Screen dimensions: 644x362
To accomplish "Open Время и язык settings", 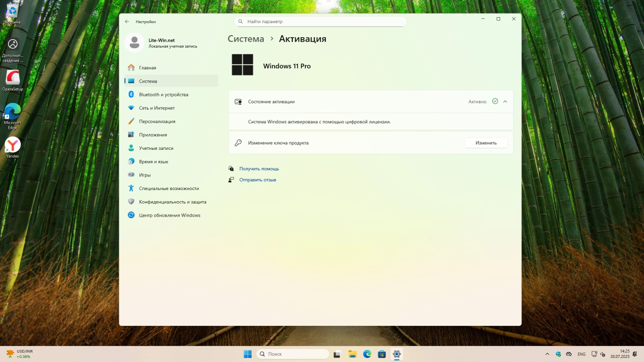I will tap(171, 161).
